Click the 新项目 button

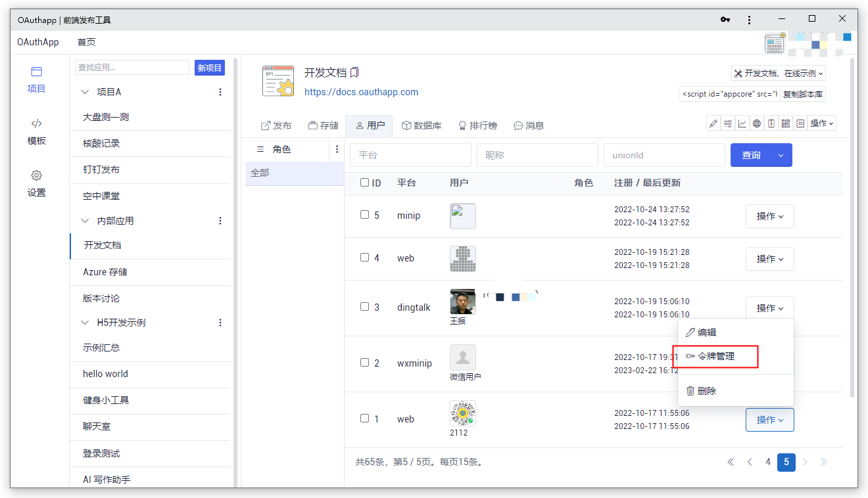point(210,68)
